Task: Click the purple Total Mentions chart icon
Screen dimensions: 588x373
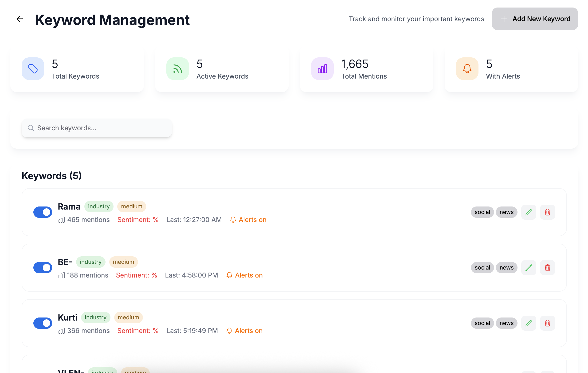Action: coord(322,69)
